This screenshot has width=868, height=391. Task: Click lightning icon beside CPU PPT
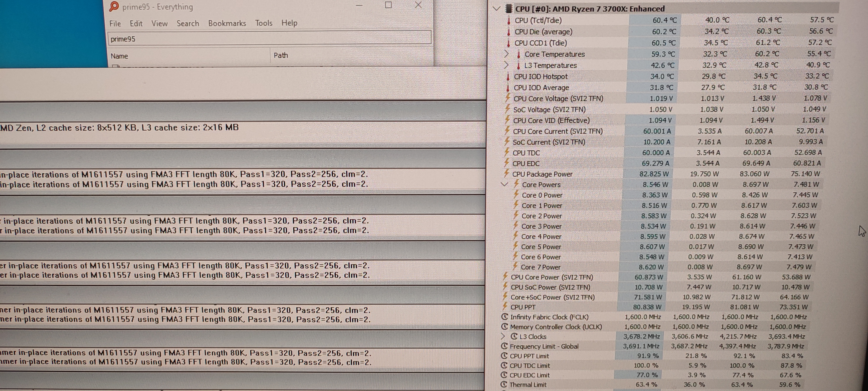pos(505,307)
